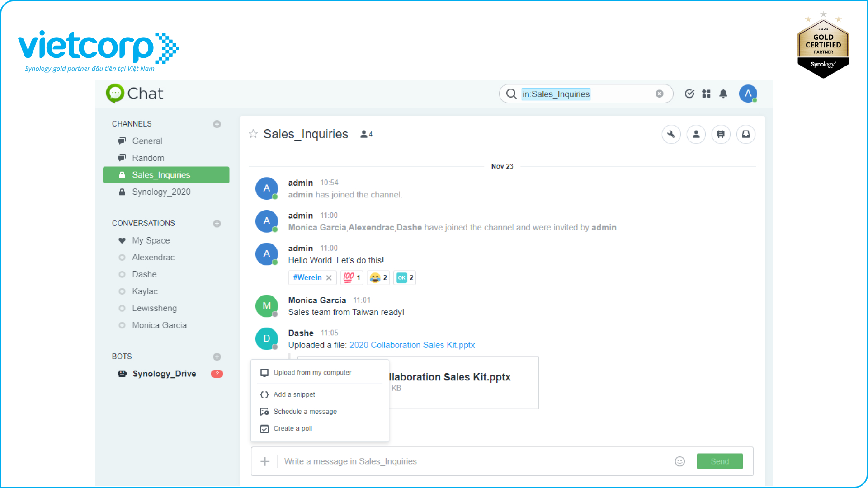Add a new conversation plus icon
This screenshot has height=488, width=868.
pos(217,224)
